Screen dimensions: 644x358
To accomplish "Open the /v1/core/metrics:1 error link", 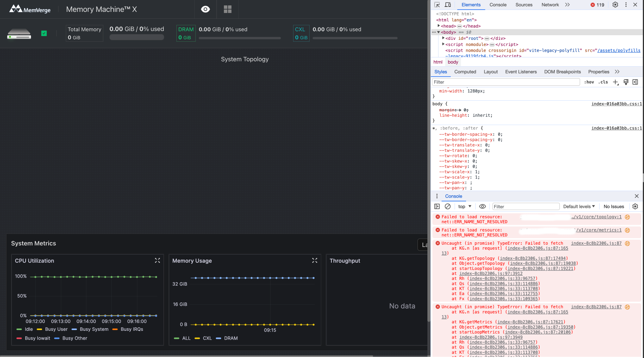I will click(x=599, y=230).
